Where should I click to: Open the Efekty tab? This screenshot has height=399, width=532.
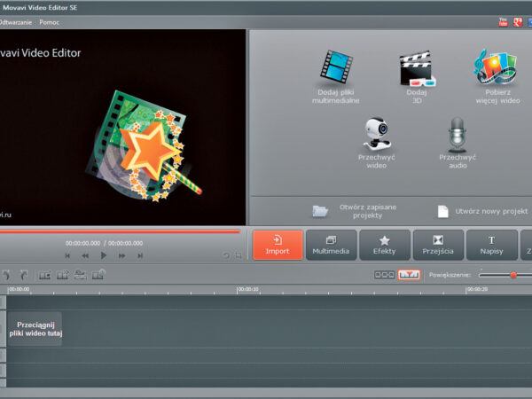coord(385,245)
